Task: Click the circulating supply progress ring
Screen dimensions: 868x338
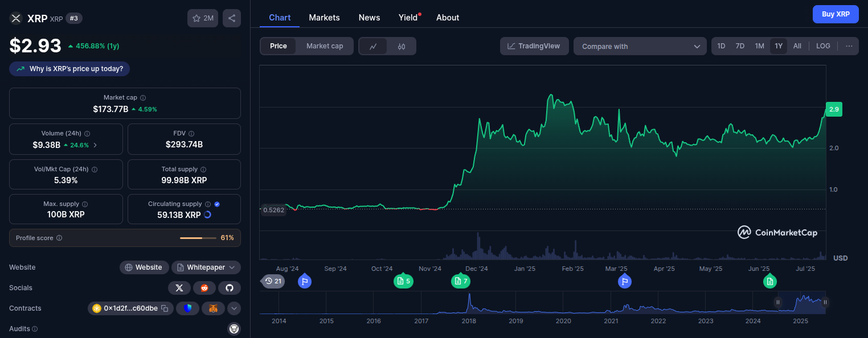Action: click(x=207, y=215)
